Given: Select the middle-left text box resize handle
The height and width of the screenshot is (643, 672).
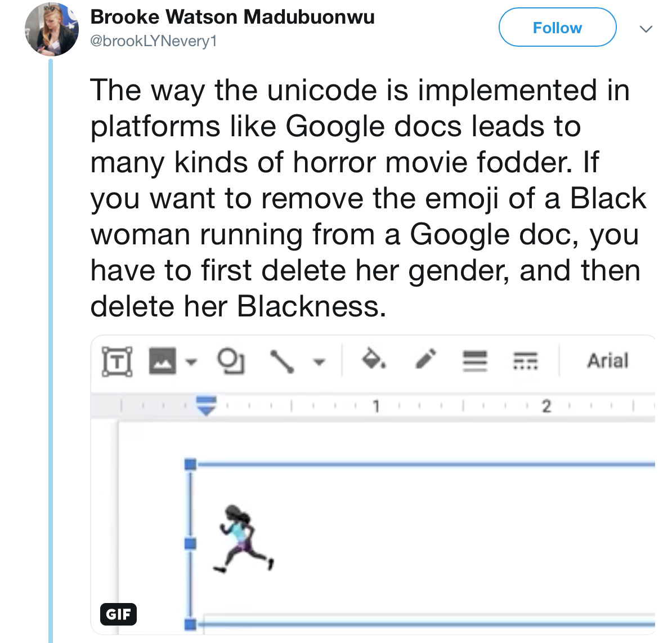Looking at the screenshot, I should pyautogui.click(x=190, y=544).
